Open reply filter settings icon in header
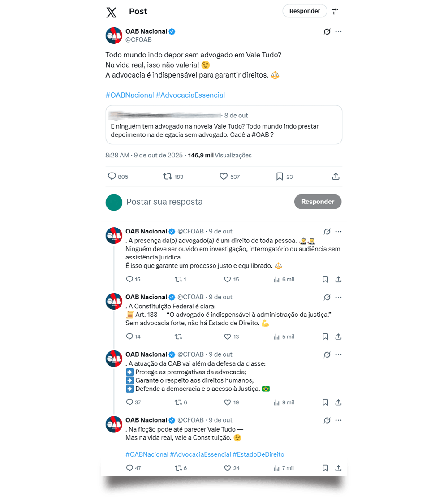 [x=335, y=11]
